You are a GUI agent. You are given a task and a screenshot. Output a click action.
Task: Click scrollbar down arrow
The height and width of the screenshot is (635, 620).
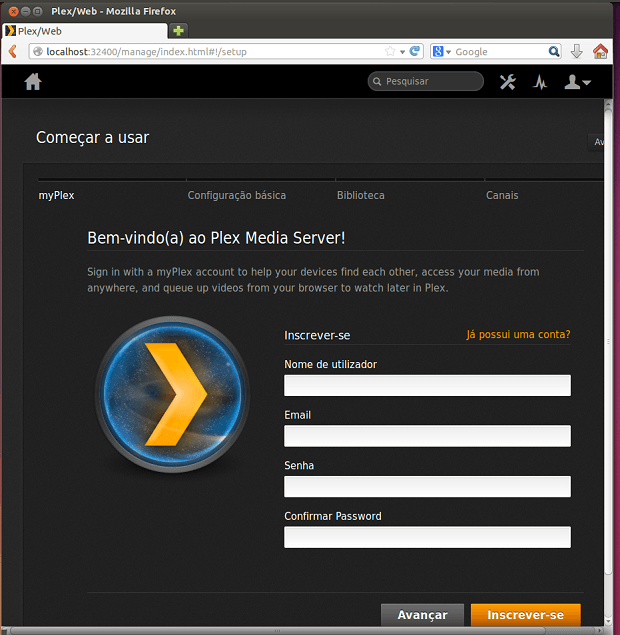608,621
